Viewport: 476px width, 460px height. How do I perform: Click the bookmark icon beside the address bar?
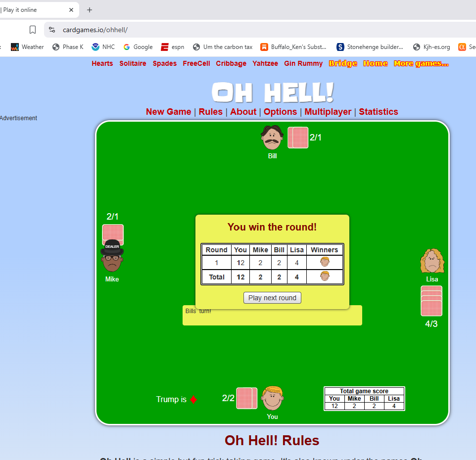tap(33, 30)
